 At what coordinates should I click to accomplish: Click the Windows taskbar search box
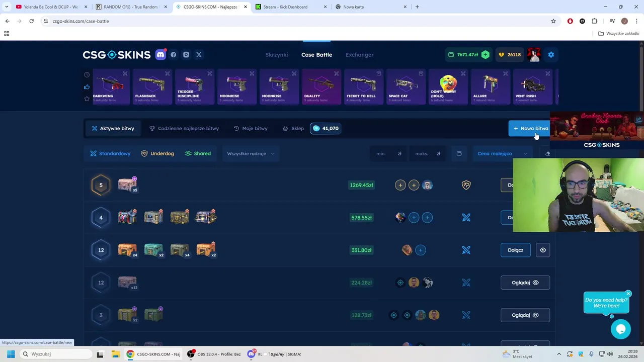pos(55,354)
